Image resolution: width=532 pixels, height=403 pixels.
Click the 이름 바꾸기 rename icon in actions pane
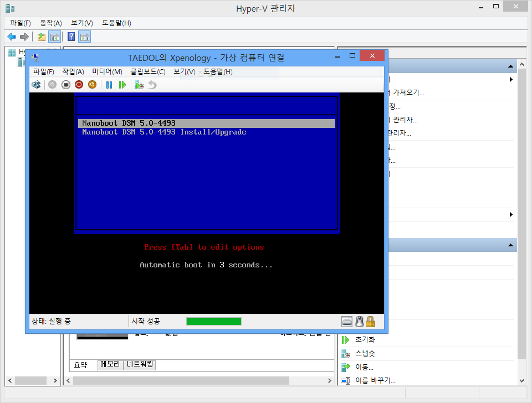click(345, 381)
